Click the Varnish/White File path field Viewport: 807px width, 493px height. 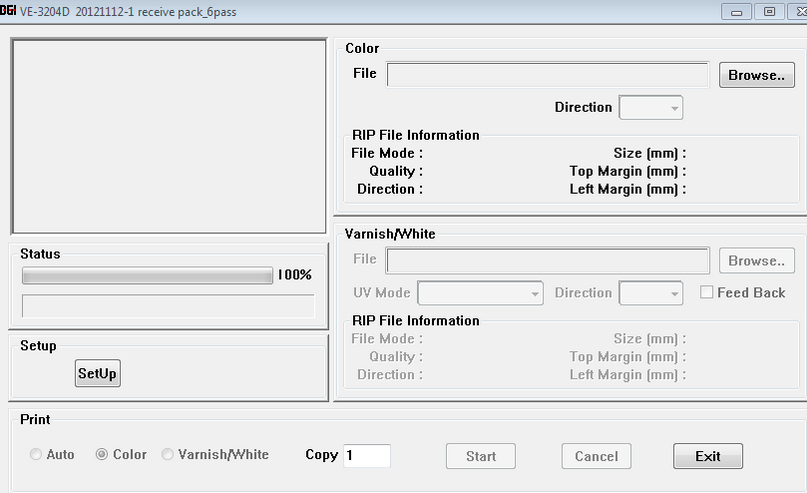coord(548,261)
